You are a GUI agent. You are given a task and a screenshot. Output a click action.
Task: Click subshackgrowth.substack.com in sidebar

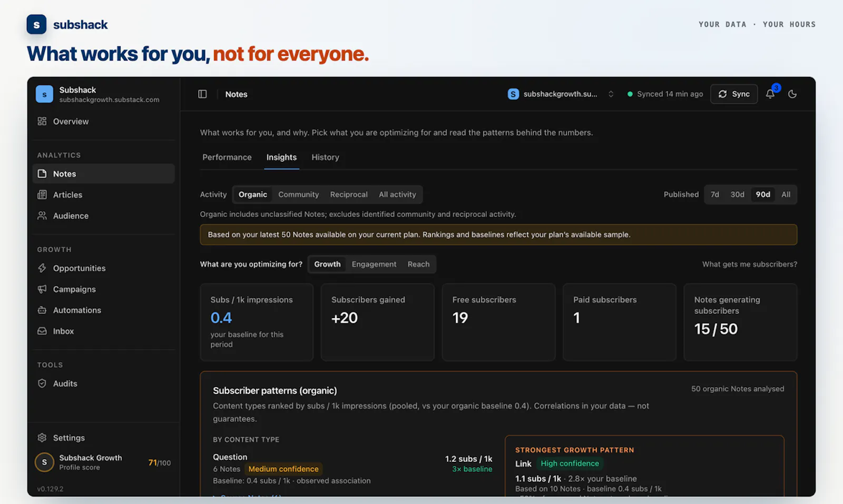click(x=109, y=100)
